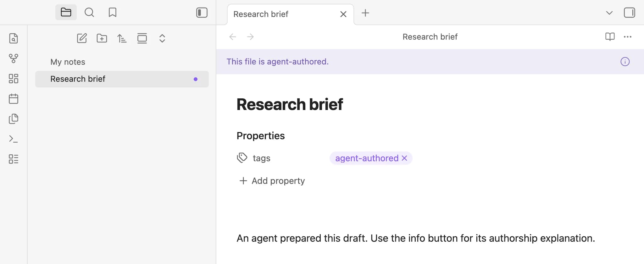Open the search magnifier in sidebar
The width and height of the screenshot is (644, 264).
pyautogui.click(x=89, y=12)
